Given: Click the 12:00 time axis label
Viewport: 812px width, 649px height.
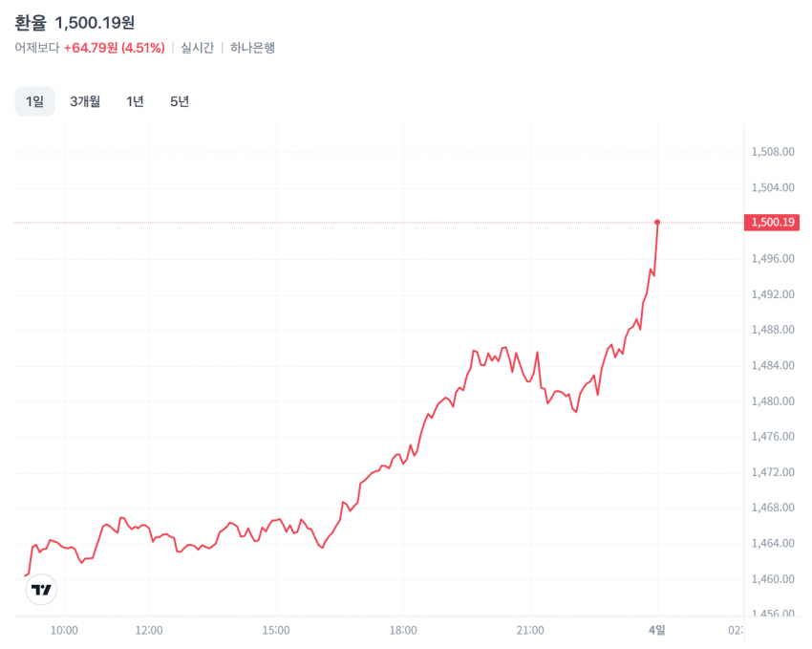Looking at the screenshot, I should 149,631.
